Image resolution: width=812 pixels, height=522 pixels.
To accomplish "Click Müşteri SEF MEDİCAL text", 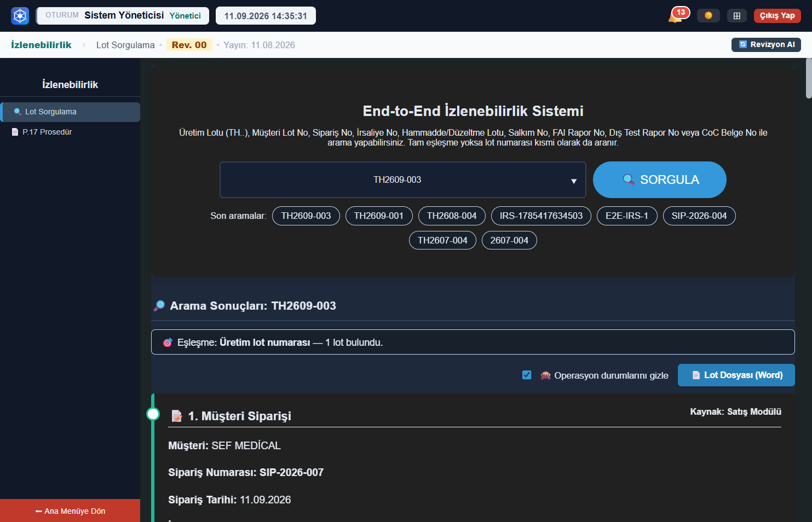I will (224, 445).
